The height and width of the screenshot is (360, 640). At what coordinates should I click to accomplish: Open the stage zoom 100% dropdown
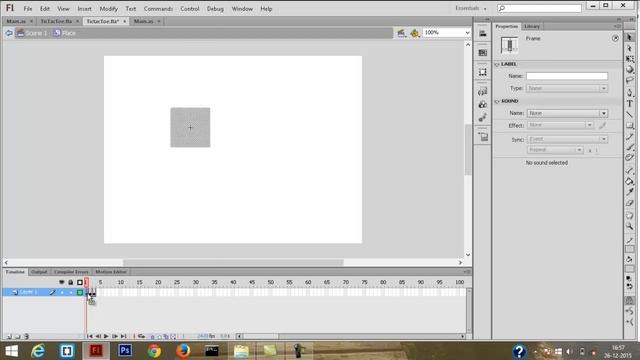(467, 32)
